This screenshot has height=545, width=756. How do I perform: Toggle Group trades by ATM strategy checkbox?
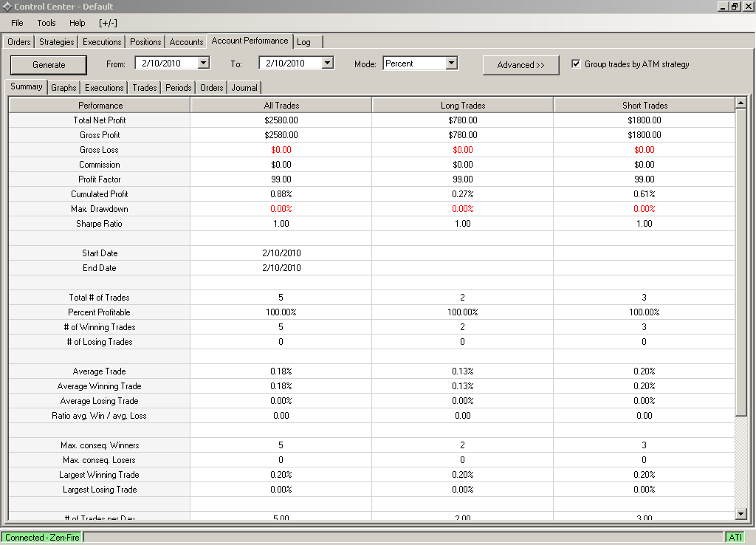(x=576, y=64)
